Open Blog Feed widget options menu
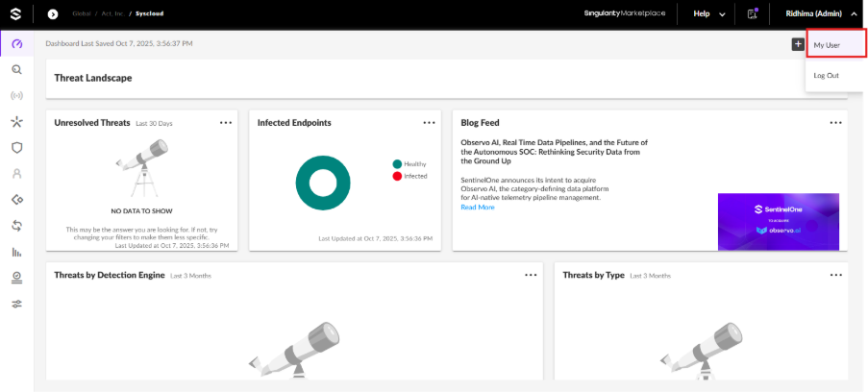868x392 pixels. 835,123
